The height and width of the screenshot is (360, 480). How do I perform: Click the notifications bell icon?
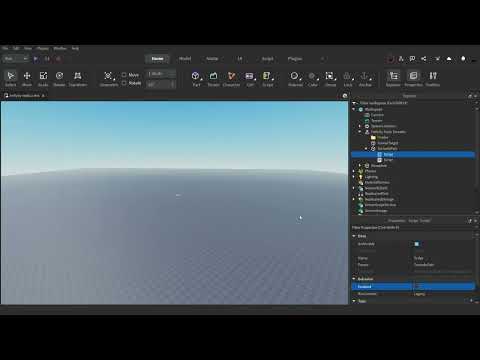(x=463, y=59)
